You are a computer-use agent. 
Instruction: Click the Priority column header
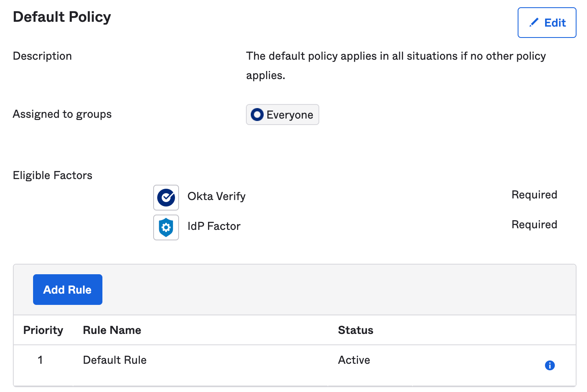point(43,330)
